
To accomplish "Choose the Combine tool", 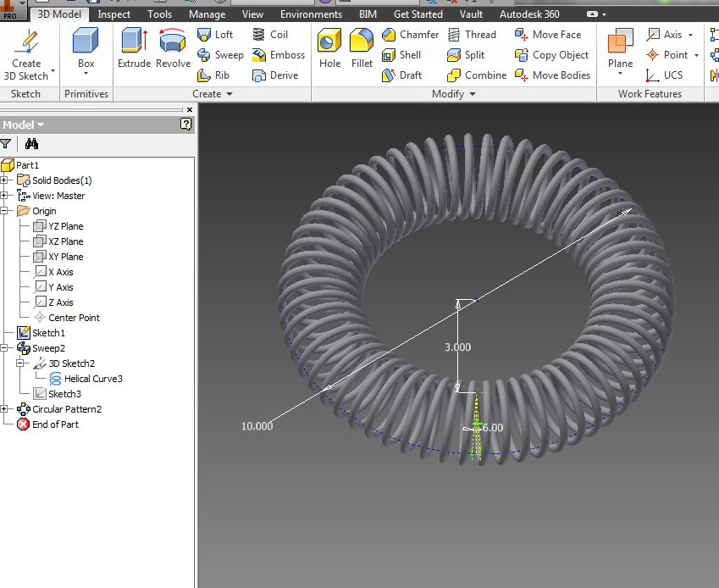I will click(477, 75).
